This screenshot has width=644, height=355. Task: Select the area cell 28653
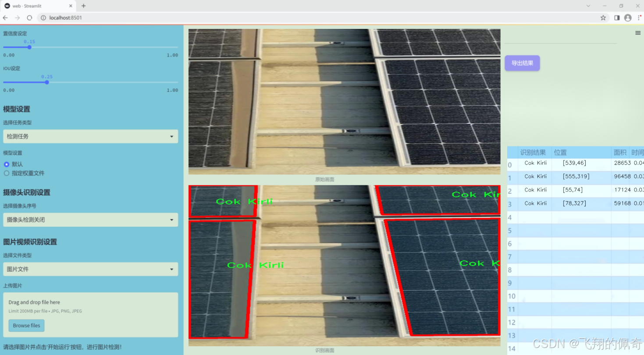point(622,163)
